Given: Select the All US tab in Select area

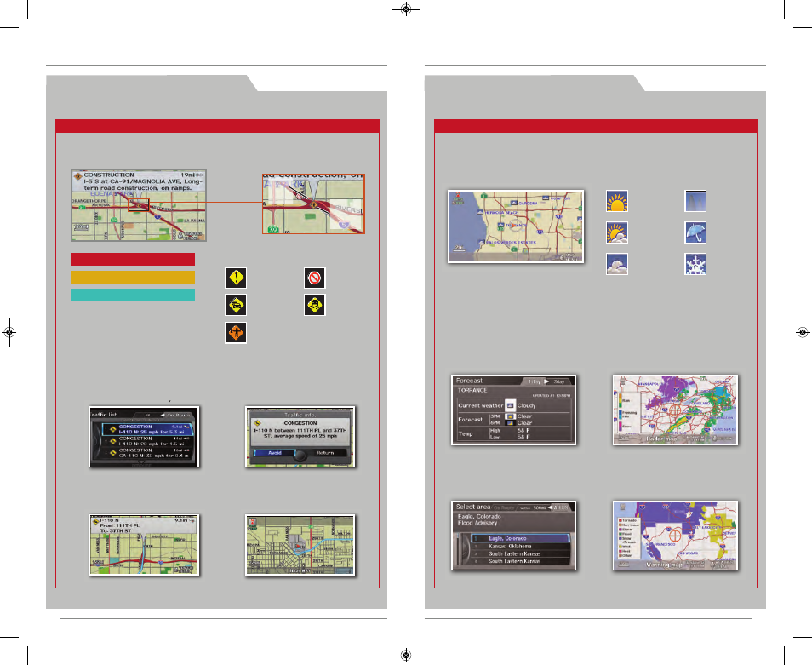Looking at the screenshot, I should 559,507.
